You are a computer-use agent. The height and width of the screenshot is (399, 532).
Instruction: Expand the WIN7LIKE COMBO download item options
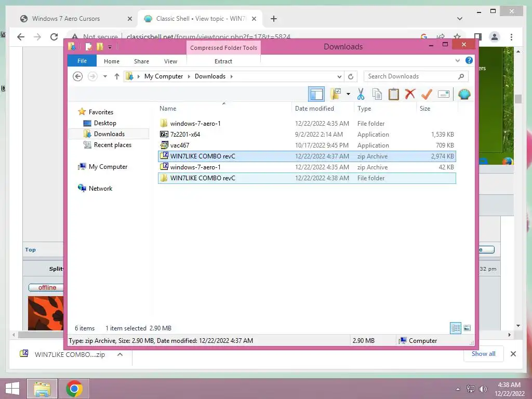120,354
